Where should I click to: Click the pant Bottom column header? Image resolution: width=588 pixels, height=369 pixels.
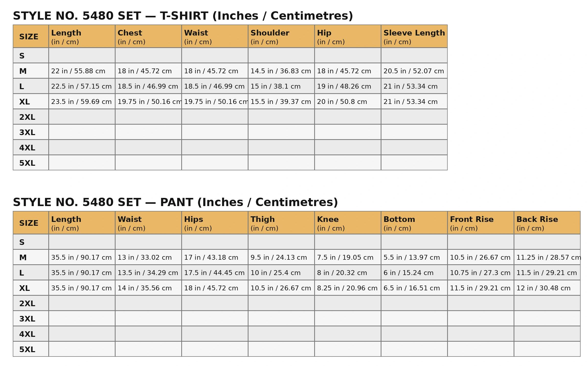[414, 223]
